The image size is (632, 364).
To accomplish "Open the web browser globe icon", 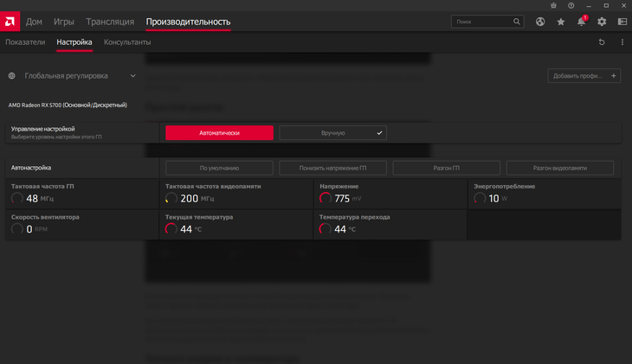I will (540, 22).
